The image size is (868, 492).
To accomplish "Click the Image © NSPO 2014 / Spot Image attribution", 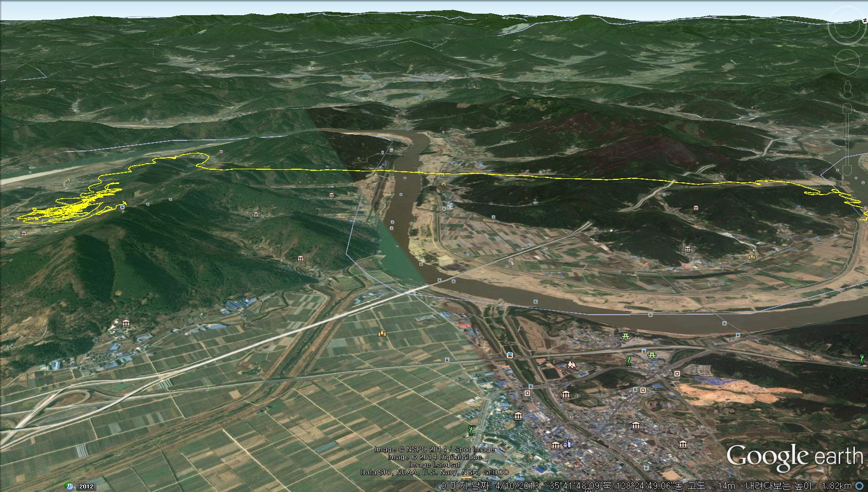I will (435, 449).
